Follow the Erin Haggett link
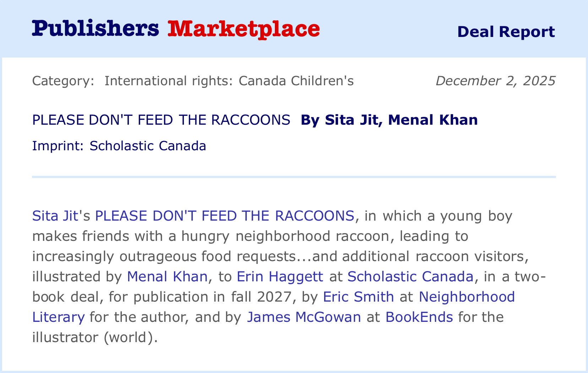This screenshot has height=373, width=588. pyautogui.click(x=280, y=276)
